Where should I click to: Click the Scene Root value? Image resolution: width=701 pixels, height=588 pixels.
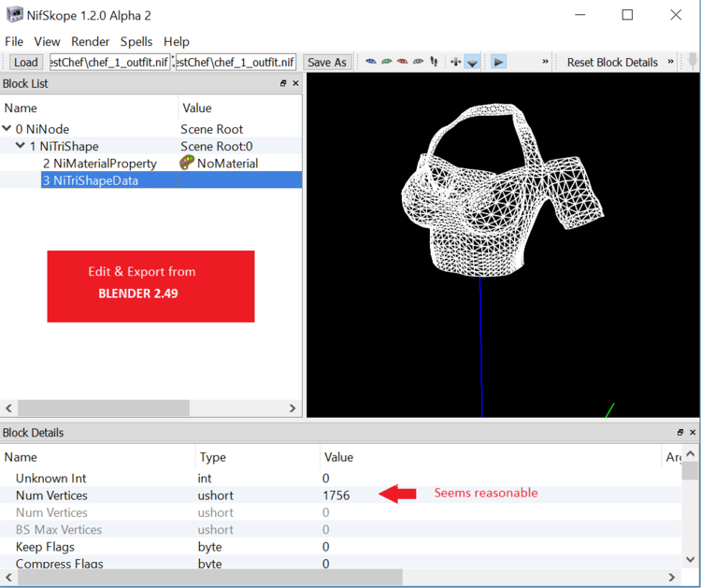tap(211, 129)
